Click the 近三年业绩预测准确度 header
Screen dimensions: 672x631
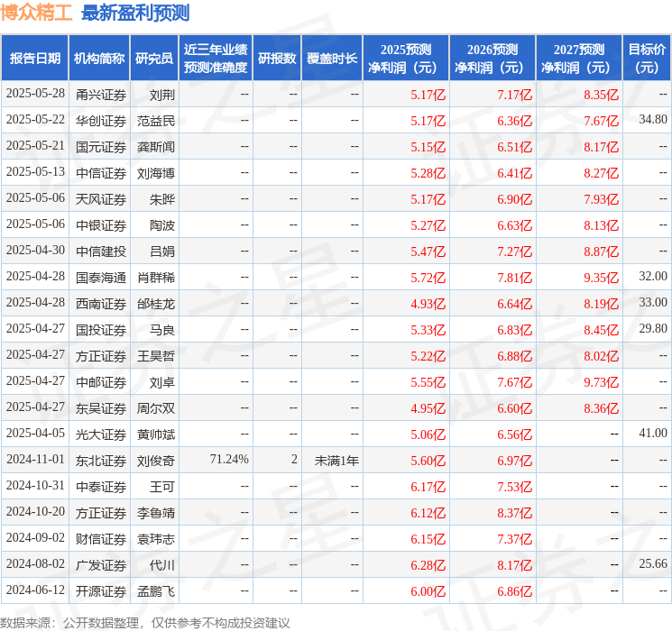[216, 59]
